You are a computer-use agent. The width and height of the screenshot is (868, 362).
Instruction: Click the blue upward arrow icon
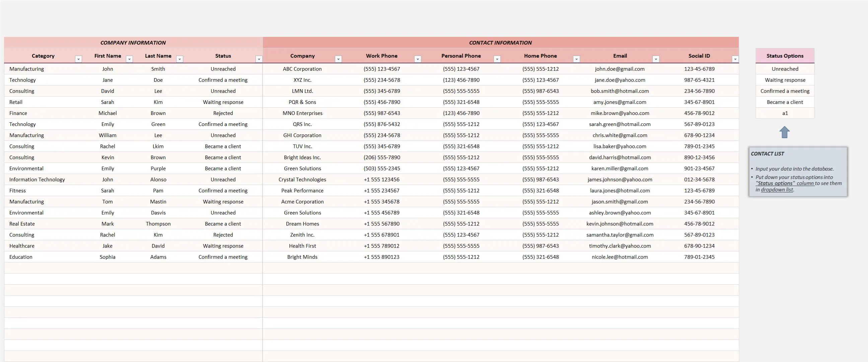coord(785,132)
